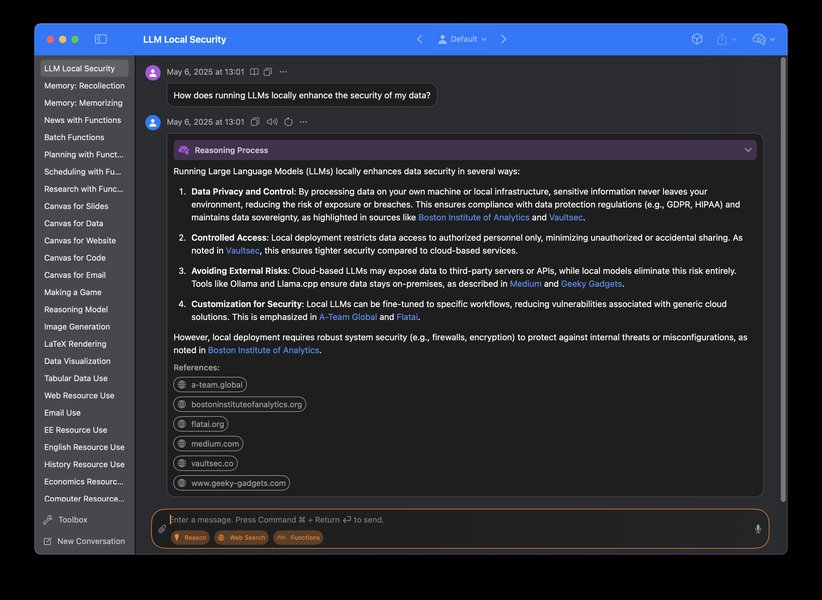The height and width of the screenshot is (600, 822).
Task: Click the book icon on user message
Action: (254, 72)
